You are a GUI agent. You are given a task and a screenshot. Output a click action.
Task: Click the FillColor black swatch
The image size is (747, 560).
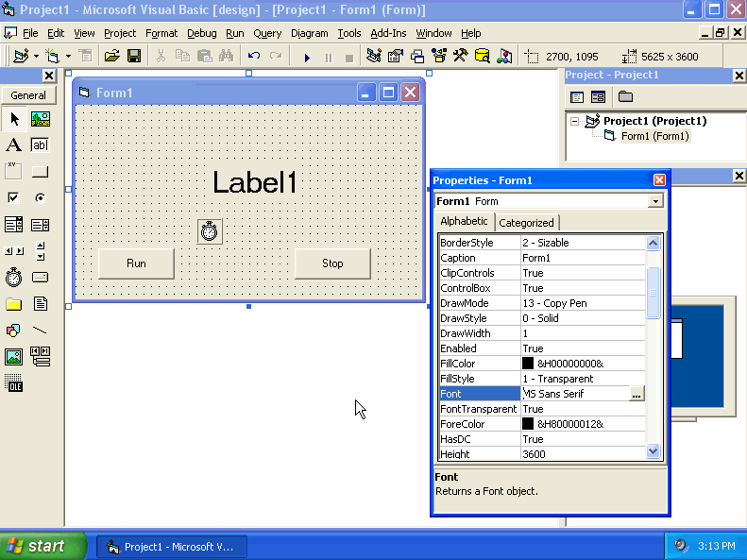[x=528, y=364]
